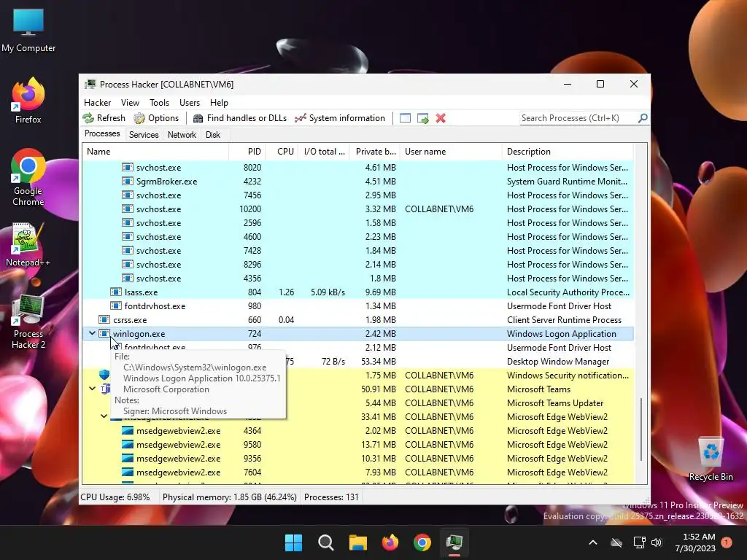Viewport: 747px width, 560px height.
Task: Open the Tools menu
Action: tap(159, 103)
